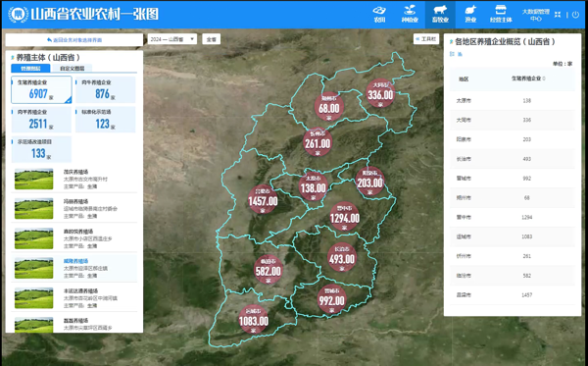Switch to the 自定义图层 tab
588x366 pixels.
(72, 69)
